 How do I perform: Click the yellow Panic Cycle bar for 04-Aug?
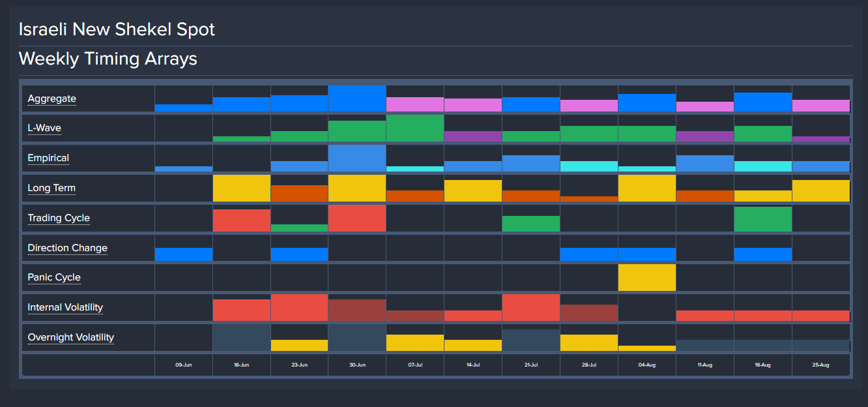646,278
